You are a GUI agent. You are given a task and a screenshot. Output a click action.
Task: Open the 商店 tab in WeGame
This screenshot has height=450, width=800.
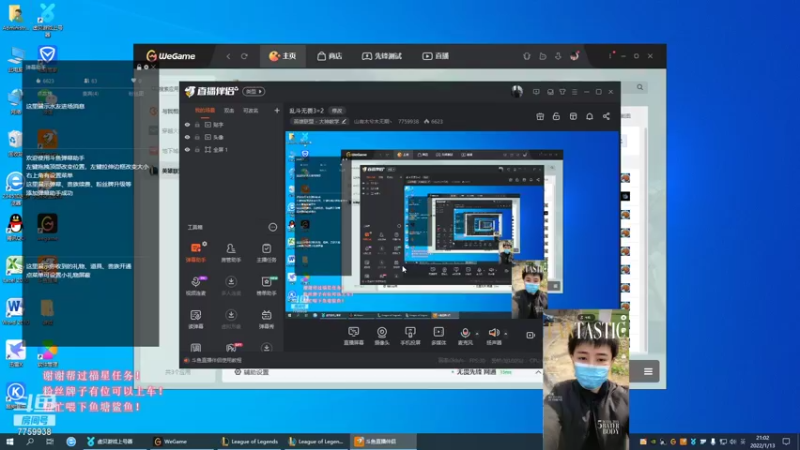330,56
